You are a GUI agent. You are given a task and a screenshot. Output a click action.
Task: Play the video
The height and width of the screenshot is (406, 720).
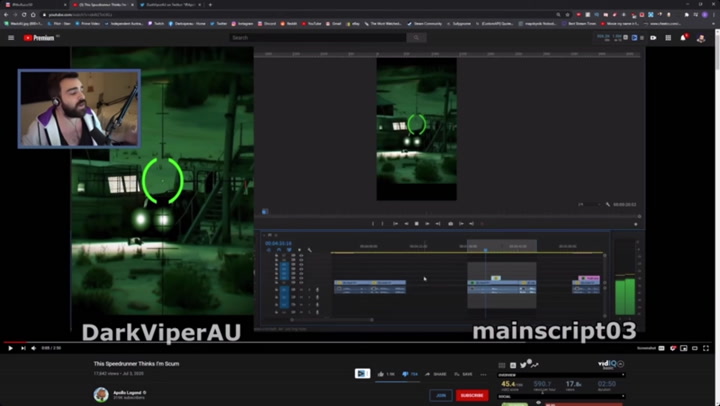pos(10,348)
